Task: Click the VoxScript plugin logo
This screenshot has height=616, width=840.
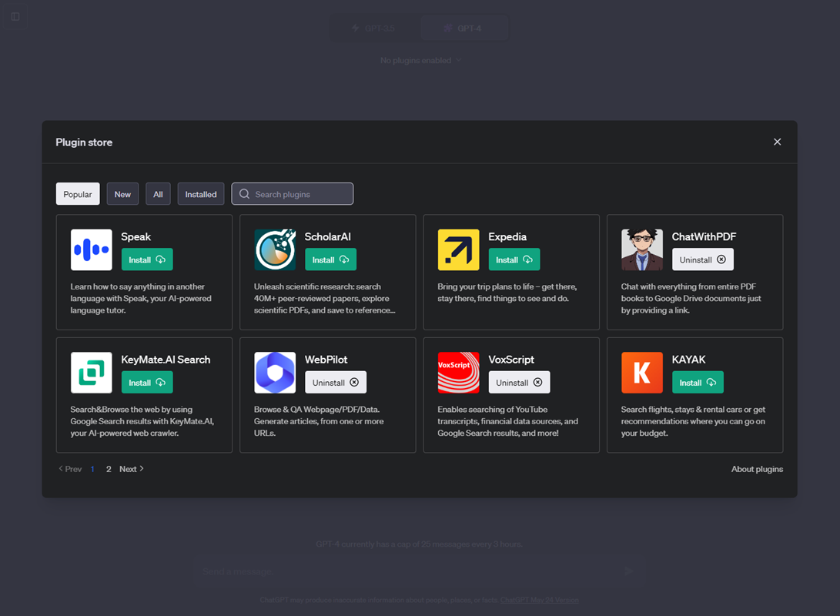Action: point(459,372)
